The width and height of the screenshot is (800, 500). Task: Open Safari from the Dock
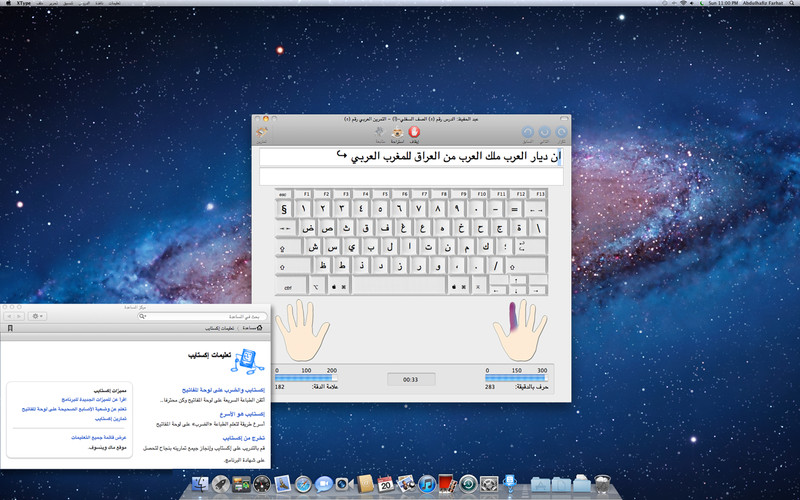[303, 484]
